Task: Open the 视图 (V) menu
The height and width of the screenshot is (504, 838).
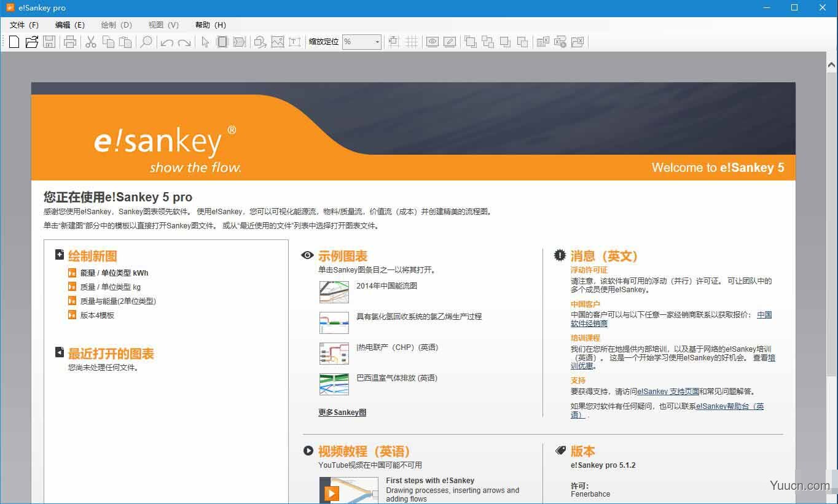Action: tap(162, 25)
